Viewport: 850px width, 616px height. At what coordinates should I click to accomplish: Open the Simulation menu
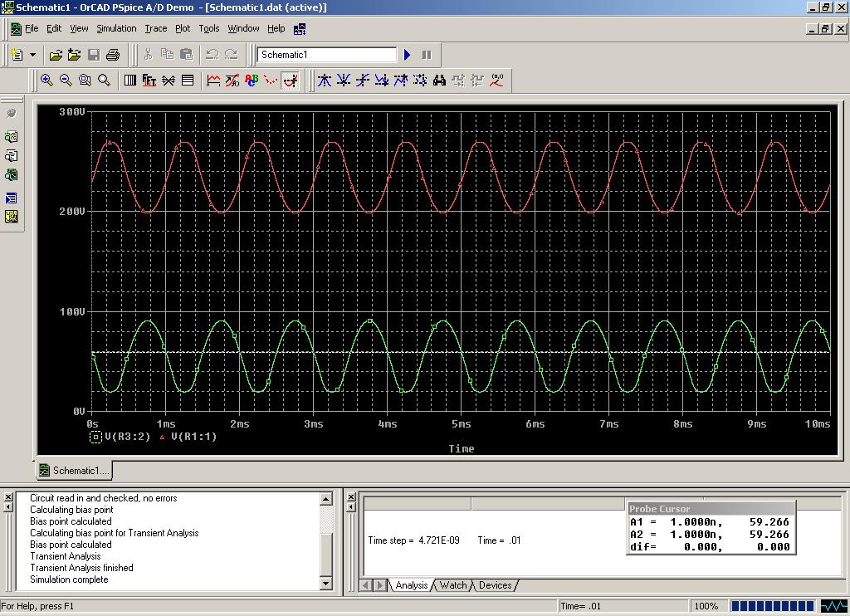pyautogui.click(x=116, y=28)
